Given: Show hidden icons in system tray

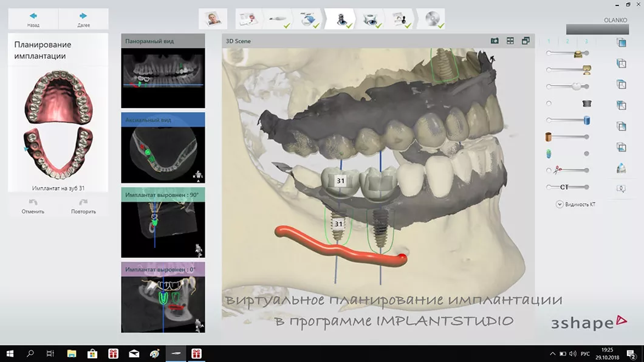Looking at the screenshot, I should [x=552, y=353].
